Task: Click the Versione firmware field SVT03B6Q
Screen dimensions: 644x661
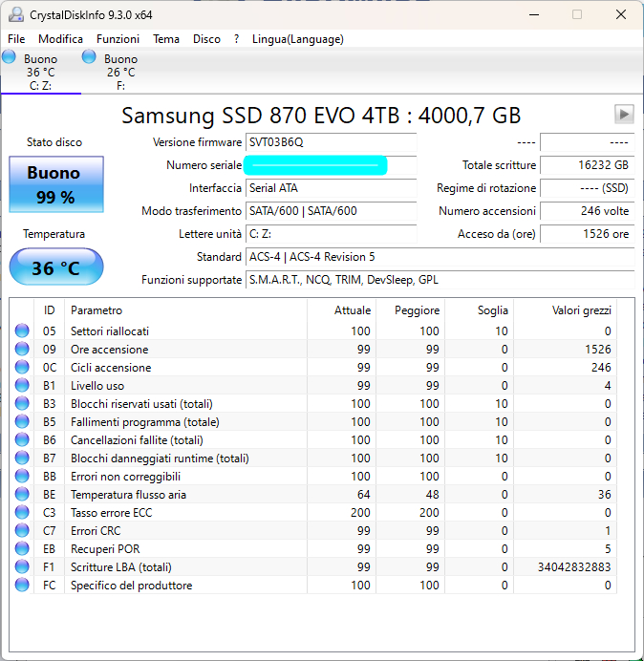Action: pos(331,142)
